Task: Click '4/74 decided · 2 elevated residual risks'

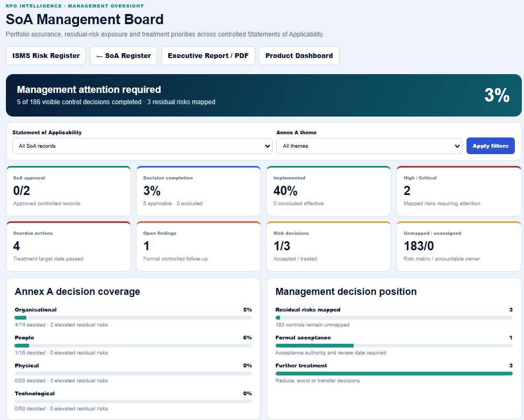Action: pyautogui.click(x=61, y=325)
